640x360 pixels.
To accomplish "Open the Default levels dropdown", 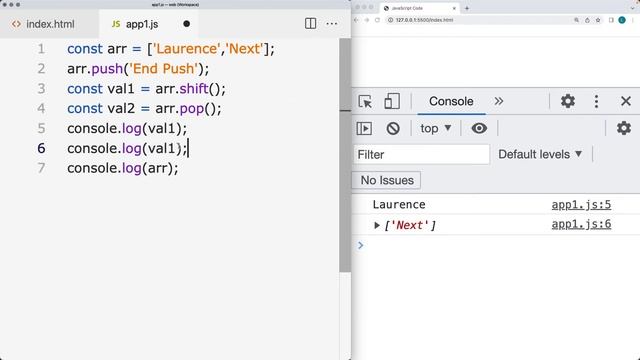I will (540, 155).
